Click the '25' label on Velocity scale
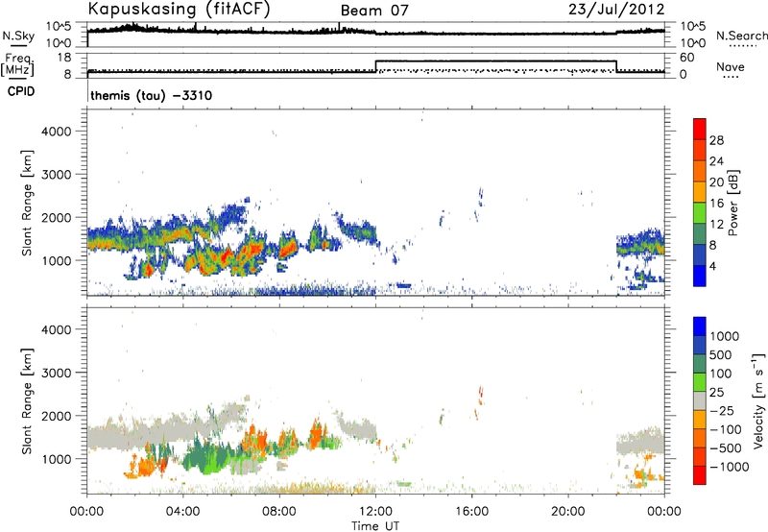Viewport: 768px width, 532px height. tap(716, 392)
